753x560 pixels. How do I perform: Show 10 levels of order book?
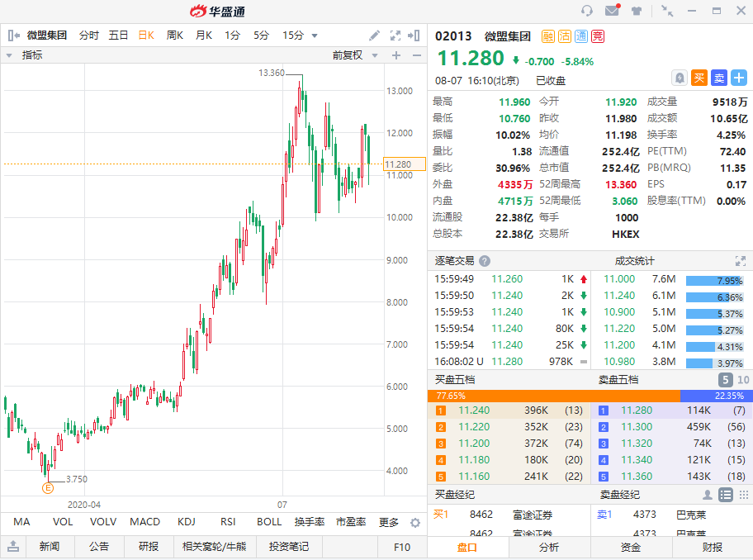[743, 380]
